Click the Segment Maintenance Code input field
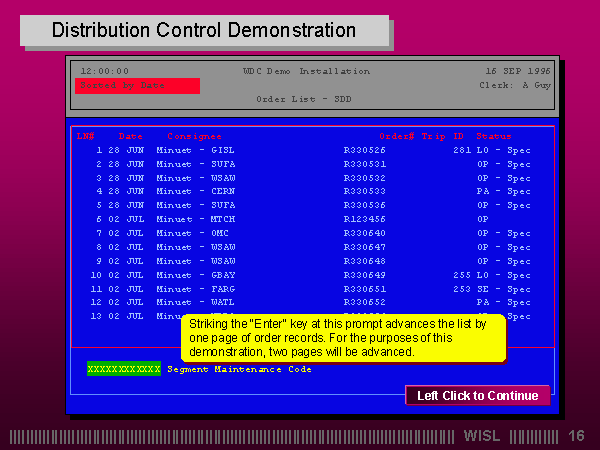 tap(123, 369)
